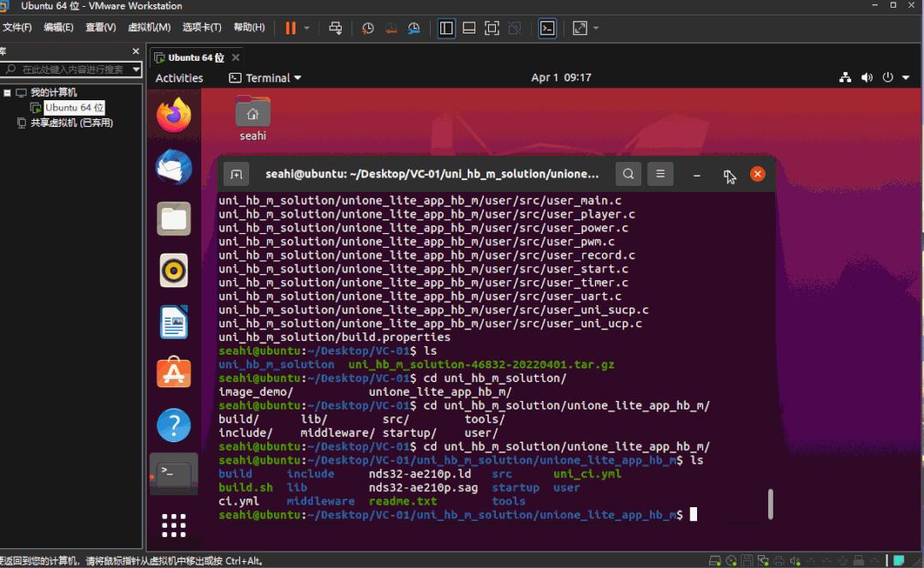Launch Ubuntu Software from the dock

[173, 374]
